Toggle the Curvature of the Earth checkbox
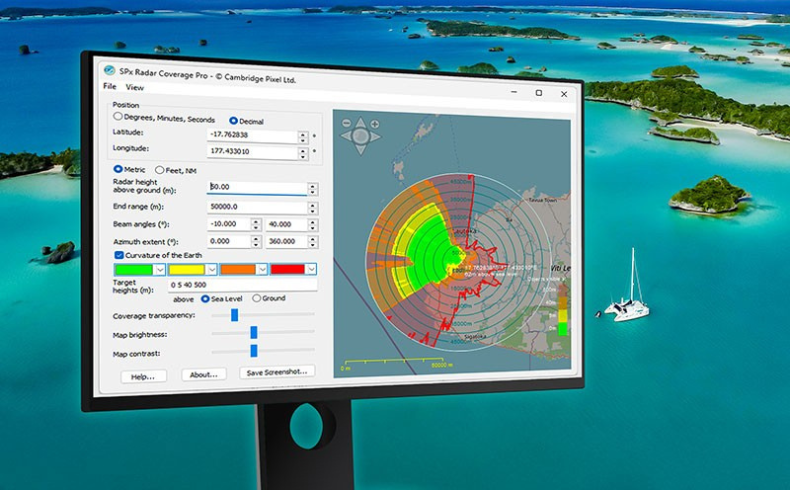Screen dimensions: 790x490 [119, 255]
